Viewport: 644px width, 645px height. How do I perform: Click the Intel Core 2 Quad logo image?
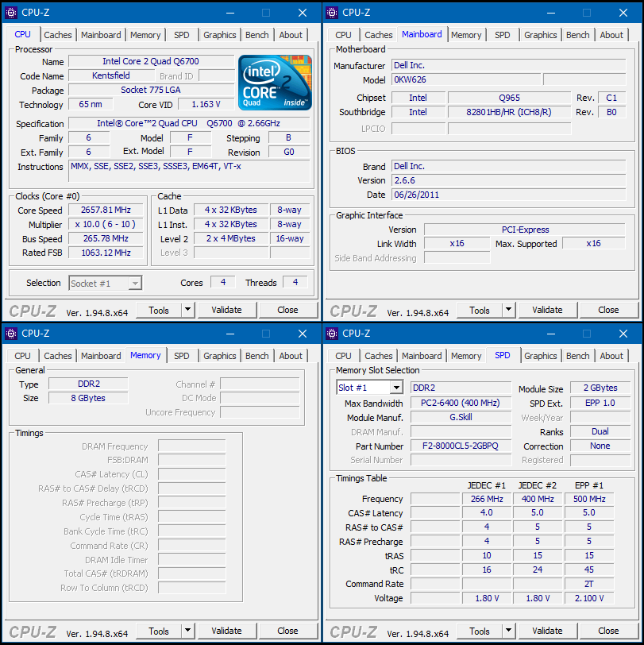(x=275, y=83)
